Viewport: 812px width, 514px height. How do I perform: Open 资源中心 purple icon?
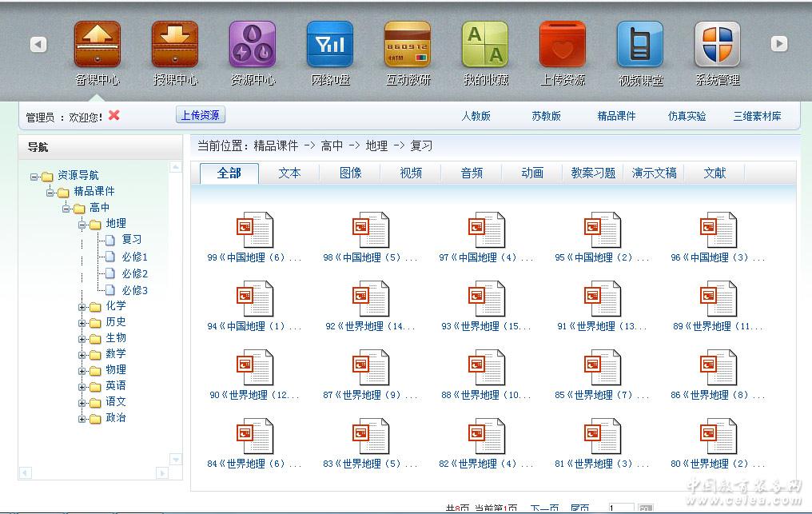[x=252, y=45]
